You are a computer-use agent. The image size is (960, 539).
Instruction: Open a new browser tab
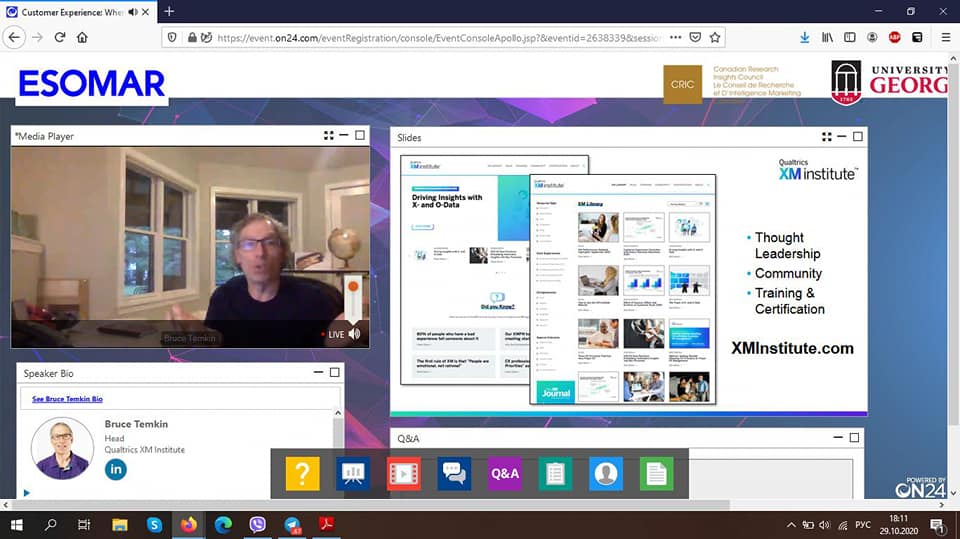pyautogui.click(x=169, y=11)
